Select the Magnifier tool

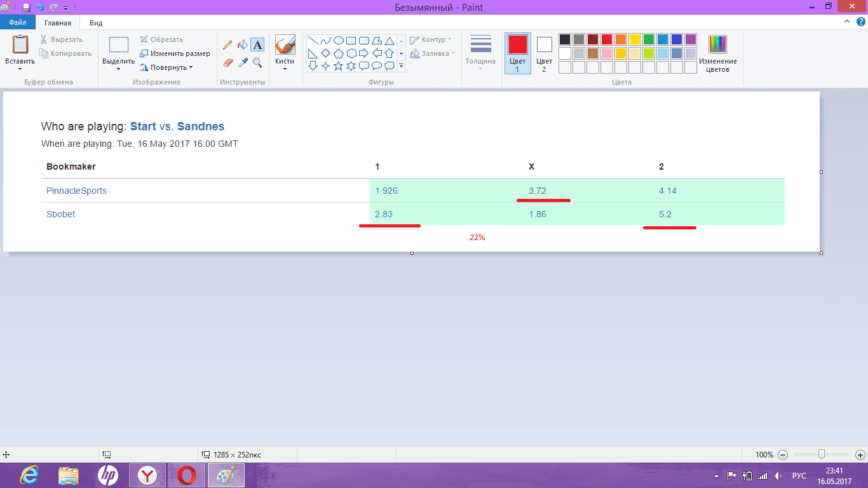point(257,62)
